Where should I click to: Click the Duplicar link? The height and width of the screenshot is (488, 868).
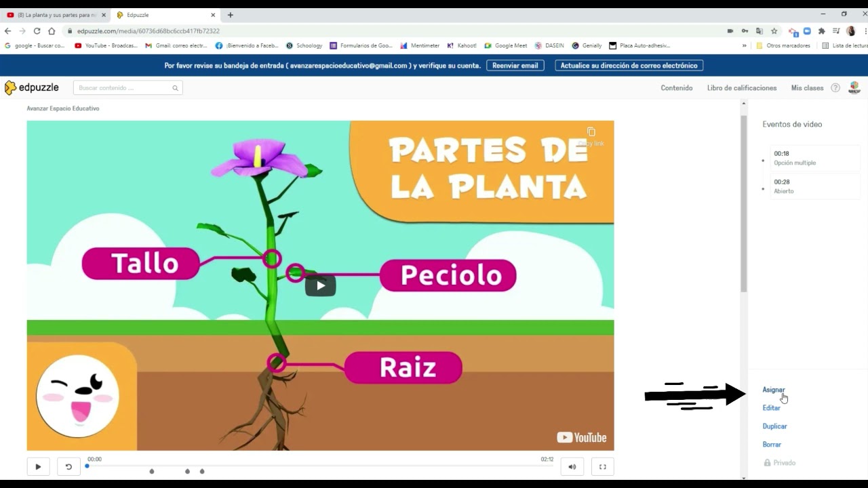774,426
